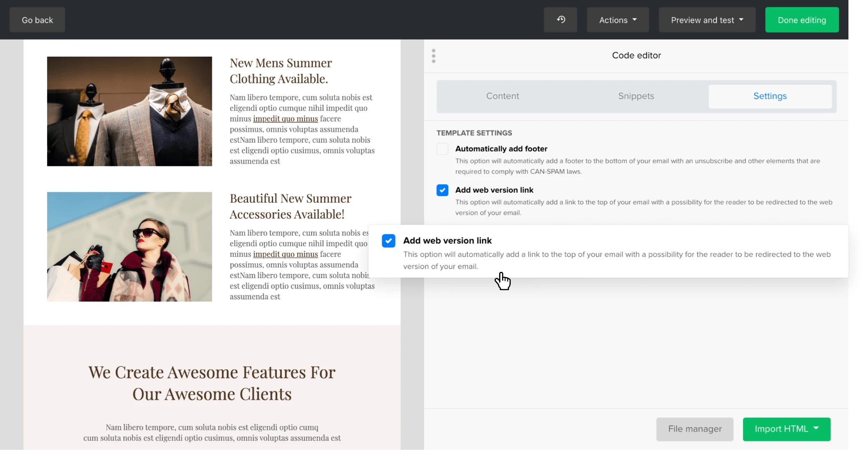Image resolution: width=868 pixels, height=450 pixels.
Task: Click the mens suit clothing image
Action: (129, 111)
